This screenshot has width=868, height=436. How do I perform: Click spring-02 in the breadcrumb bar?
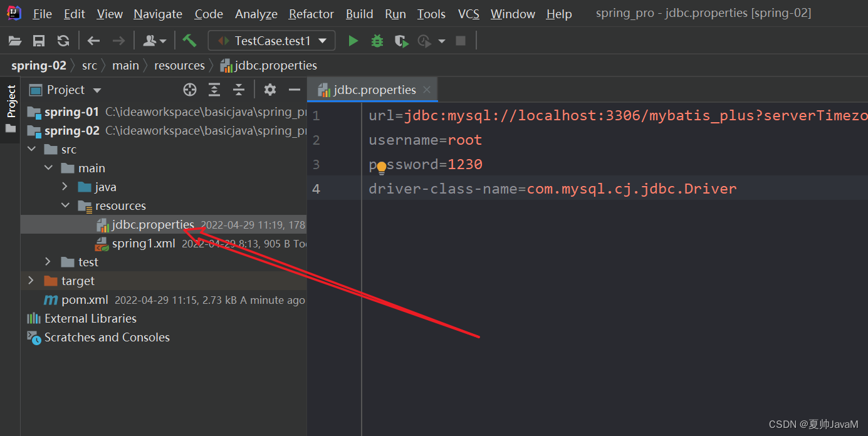39,66
